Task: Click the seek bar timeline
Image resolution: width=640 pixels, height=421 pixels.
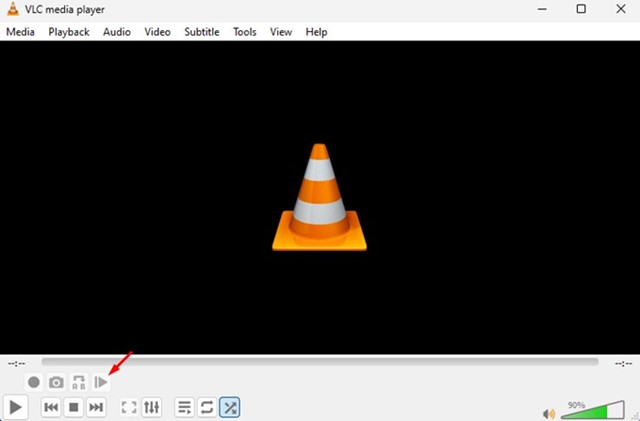Action: [320, 362]
